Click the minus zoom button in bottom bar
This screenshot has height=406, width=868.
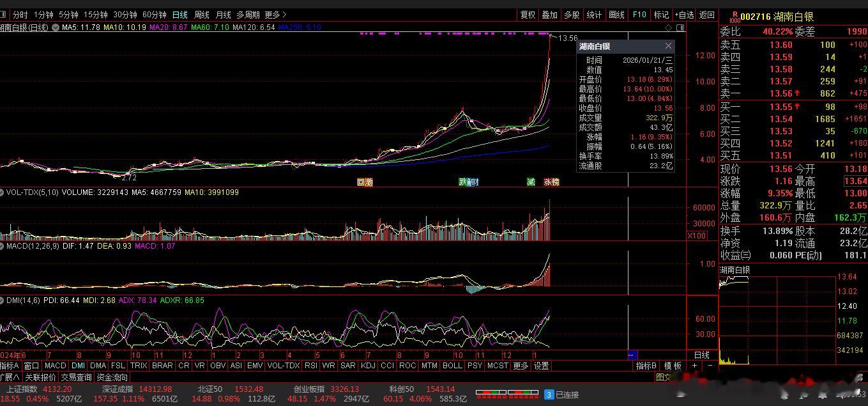point(710,366)
